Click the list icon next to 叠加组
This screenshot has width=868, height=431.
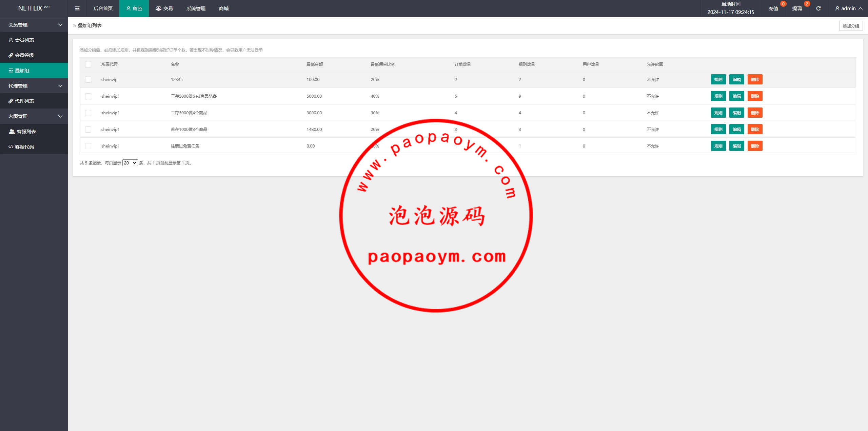[11, 71]
